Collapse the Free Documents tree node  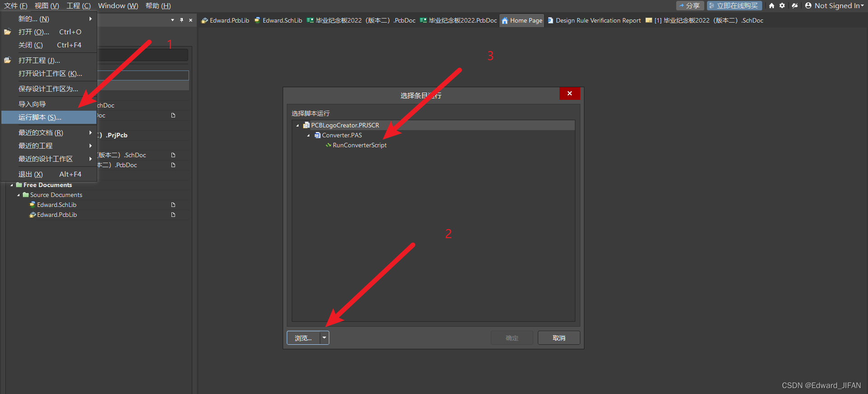coord(12,185)
